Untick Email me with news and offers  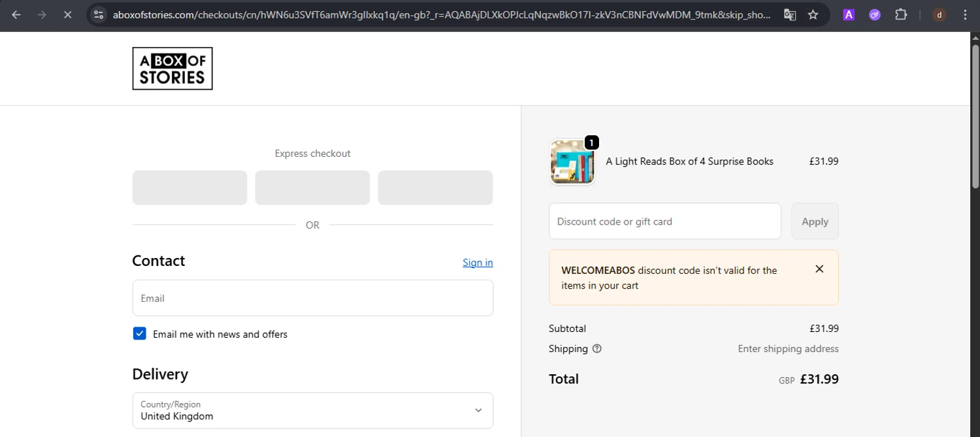click(139, 334)
